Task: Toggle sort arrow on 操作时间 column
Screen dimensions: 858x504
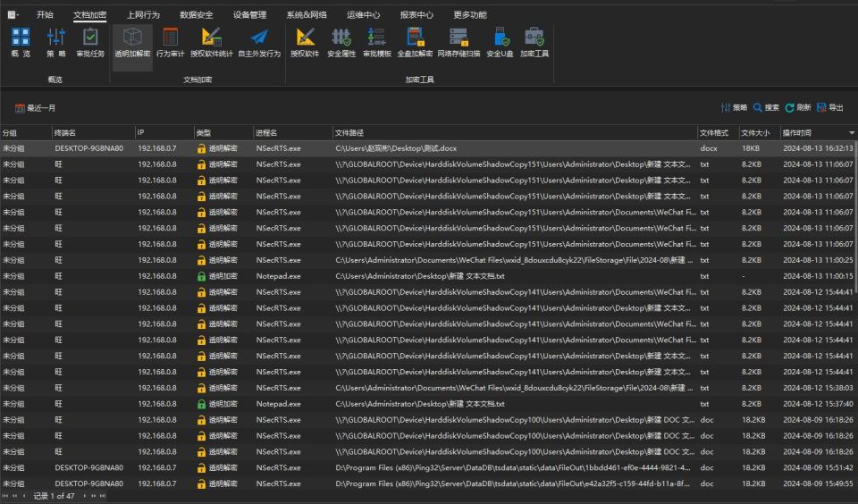Action: pos(852,133)
